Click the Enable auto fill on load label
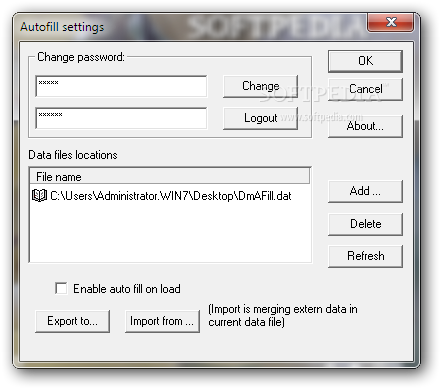 click(127, 289)
